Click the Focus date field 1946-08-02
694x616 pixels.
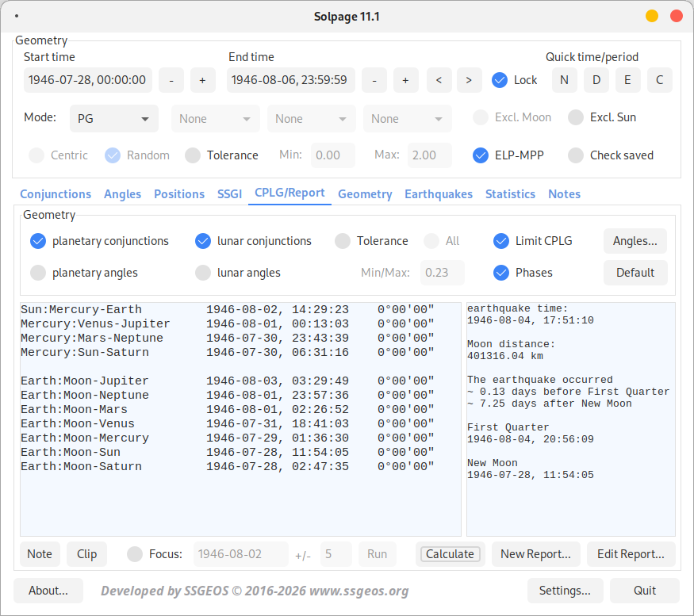point(241,554)
